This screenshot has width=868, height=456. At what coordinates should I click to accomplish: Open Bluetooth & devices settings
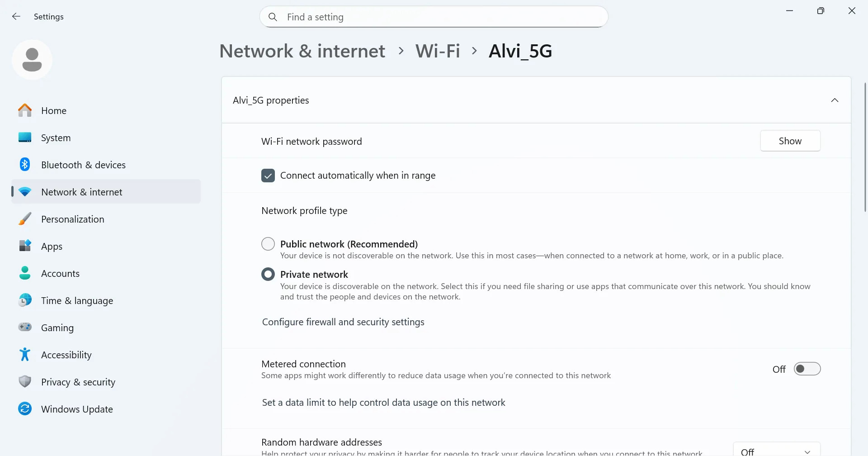(83, 164)
